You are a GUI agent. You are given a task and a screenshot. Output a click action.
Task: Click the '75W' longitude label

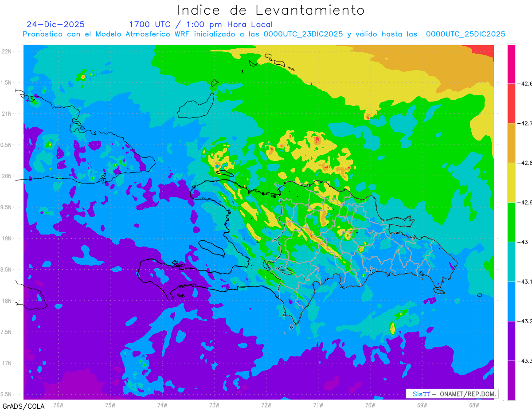pyautogui.click(x=110, y=405)
